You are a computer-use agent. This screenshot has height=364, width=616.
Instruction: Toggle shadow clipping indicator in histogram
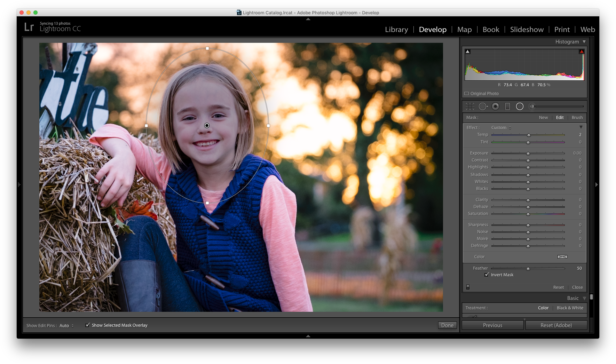click(x=468, y=52)
